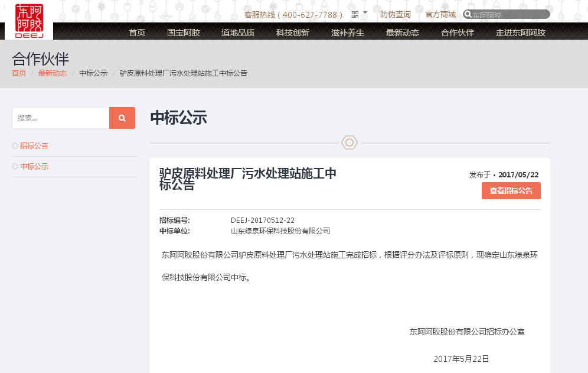588x373 pixels.
Task: Select 招标公告 in the sidebar
Action: coord(34,145)
